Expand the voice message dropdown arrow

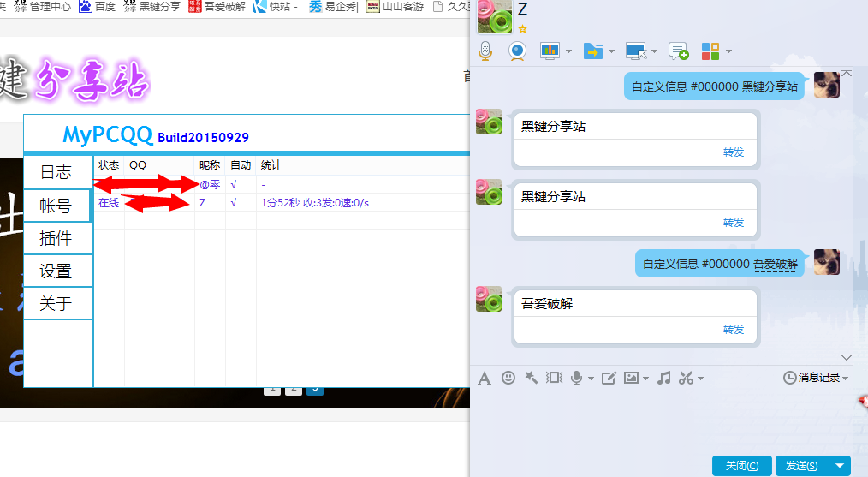point(591,379)
